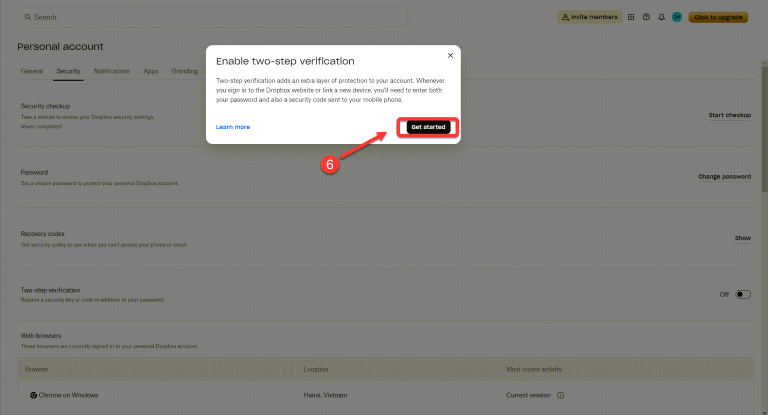Open the account avatar menu

click(x=677, y=17)
